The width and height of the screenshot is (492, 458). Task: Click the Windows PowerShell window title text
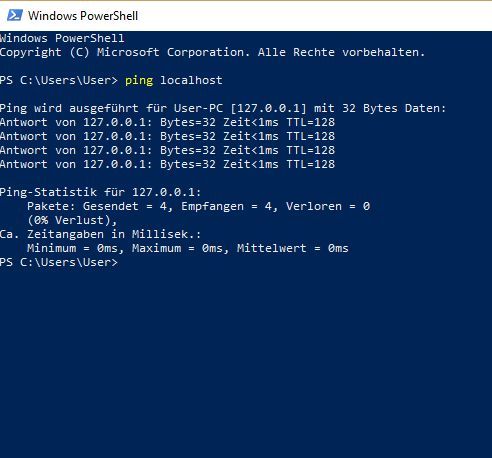pos(83,16)
